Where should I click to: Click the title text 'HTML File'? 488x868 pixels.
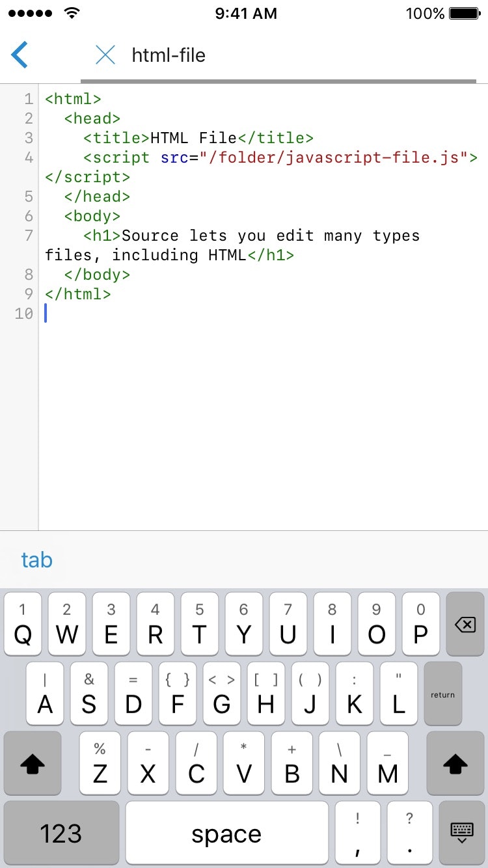click(194, 138)
